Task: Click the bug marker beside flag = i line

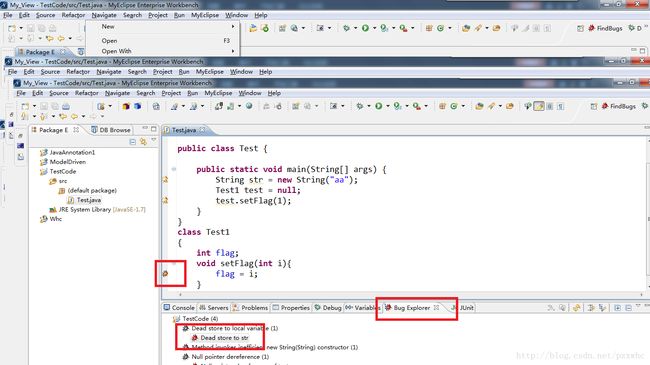Action: click(x=165, y=273)
